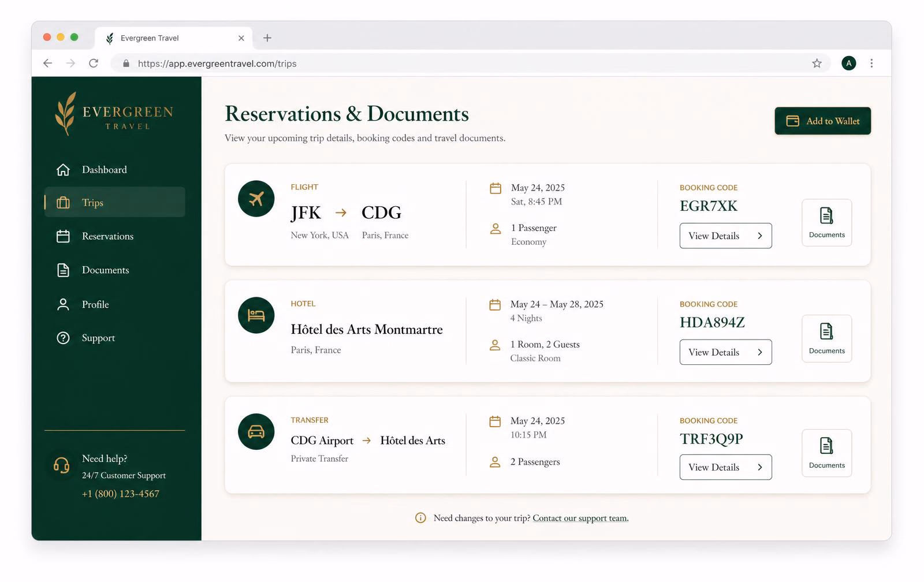Open the Dashboard home icon
This screenshot has height=582, width=924.
63,170
